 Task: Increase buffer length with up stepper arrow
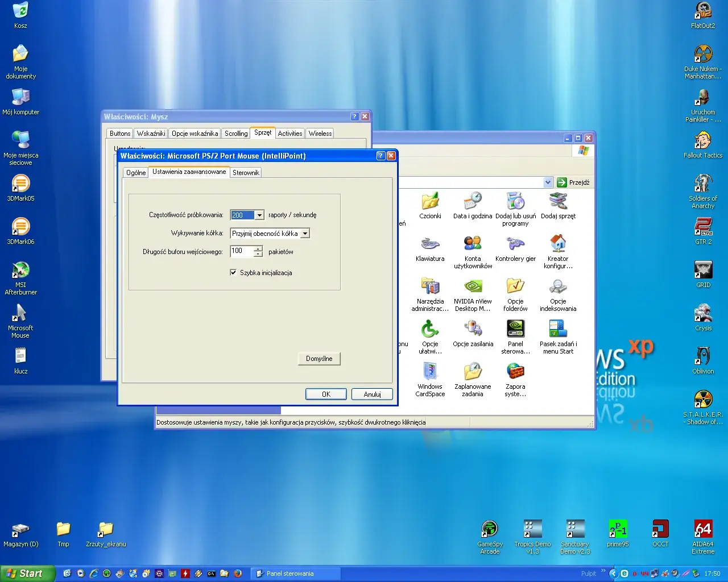click(258, 249)
